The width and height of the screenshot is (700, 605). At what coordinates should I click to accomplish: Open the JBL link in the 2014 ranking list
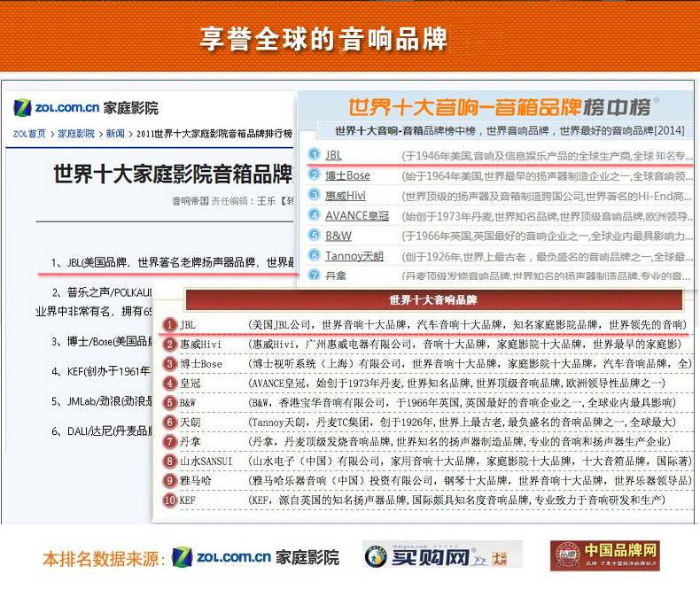point(333,155)
